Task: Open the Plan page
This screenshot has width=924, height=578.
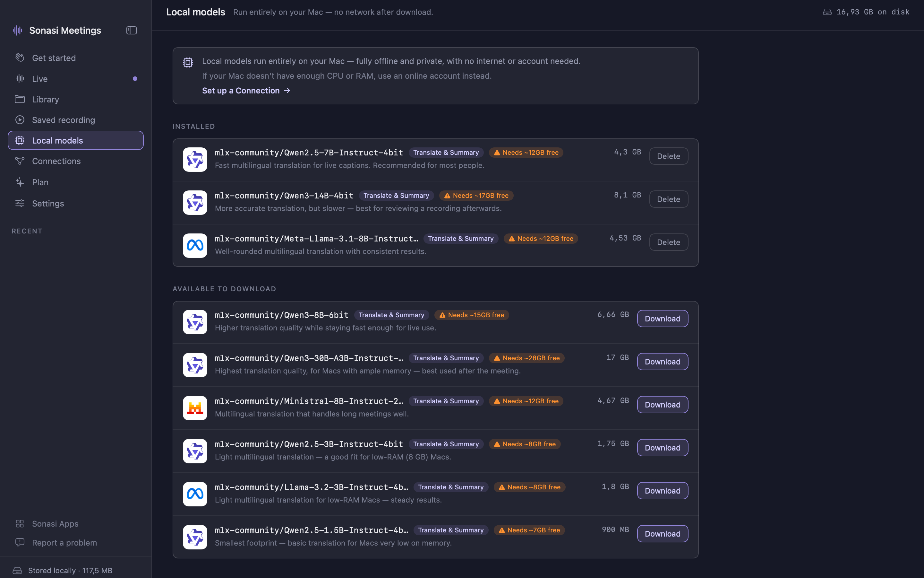Action: coord(76,182)
